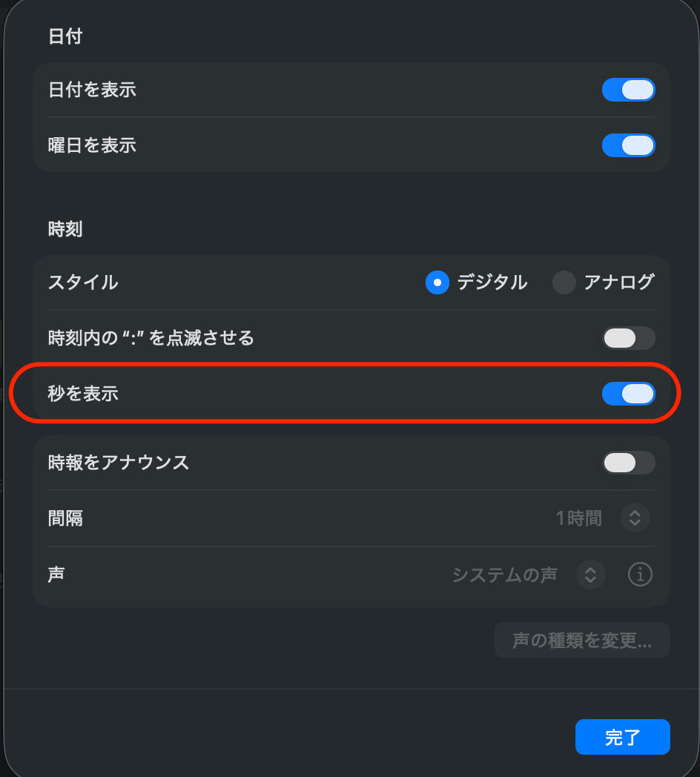Click the スタイル row label
Image resolution: width=700 pixels, height=777 pixels.
(83, 282)
